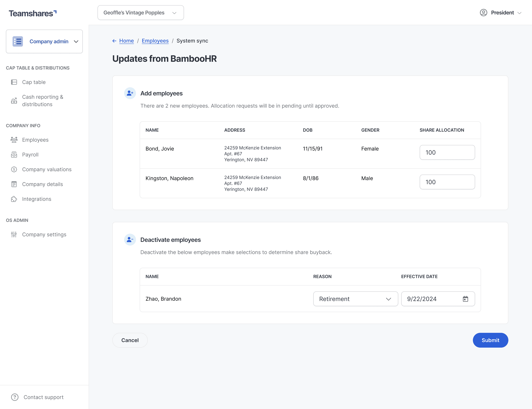Click the President user profile icon
This screenshot has width=532, height=409.
(x=483, y=13)
